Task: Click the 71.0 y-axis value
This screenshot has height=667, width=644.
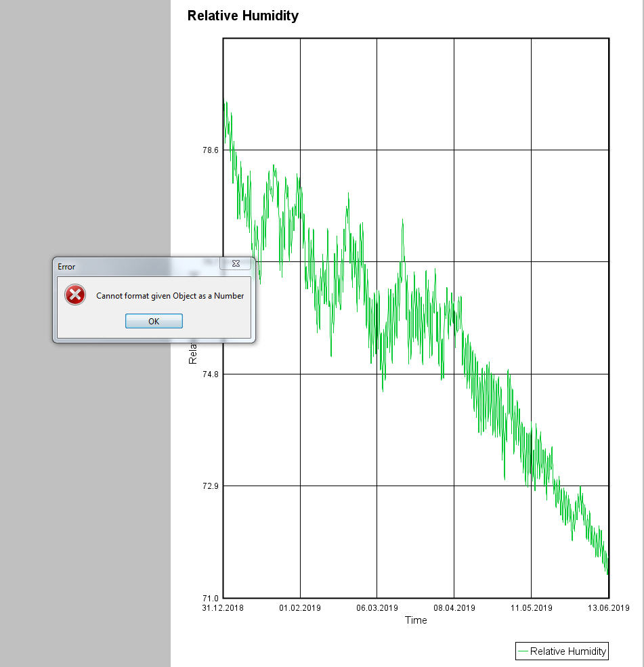Action: point(211,599)
